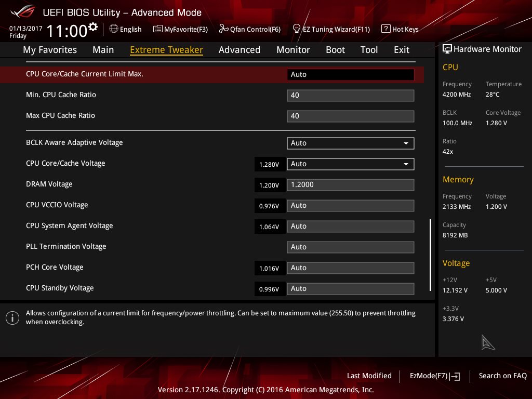Click the 0.976V VCCIO reading
Image resolution: width=532 pixels, height=399 pixels.
point(270,206)
